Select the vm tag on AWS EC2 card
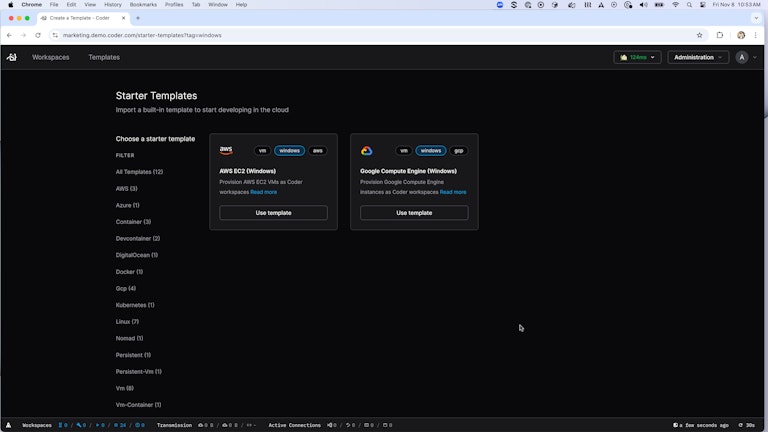Viewport: 768px width, 432px height. (263, 151)
